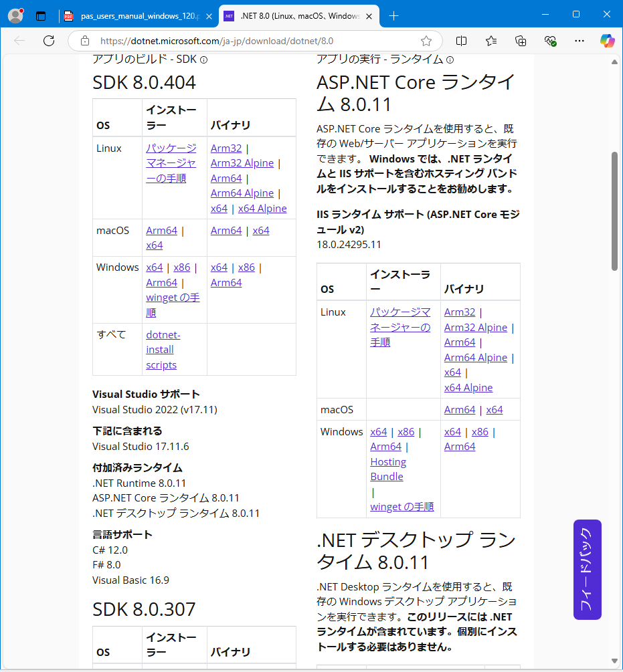The width and height of the screenshot is (623, 672).
Task: Download ASP.NET Core Windows Arm64 binary
Action: click(460, 447)
